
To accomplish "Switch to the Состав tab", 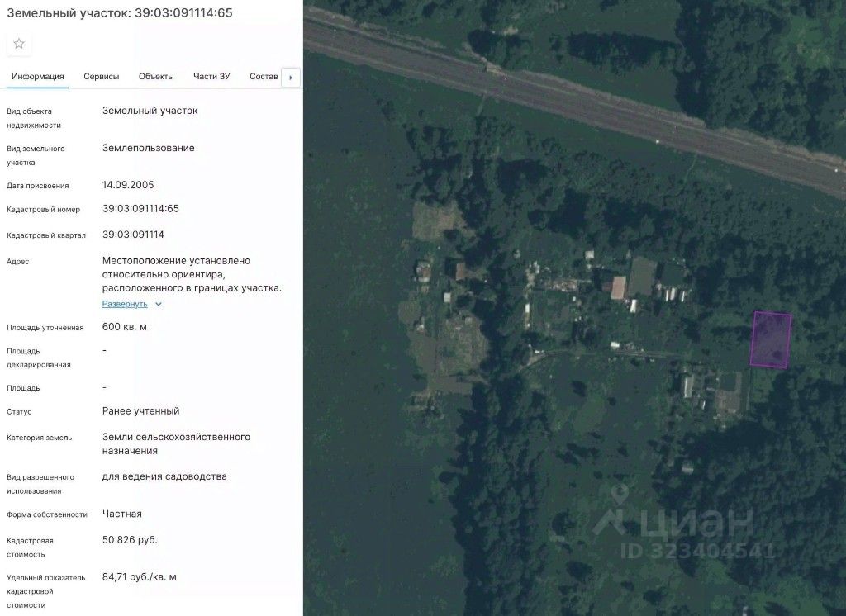I will click(264, 77).
